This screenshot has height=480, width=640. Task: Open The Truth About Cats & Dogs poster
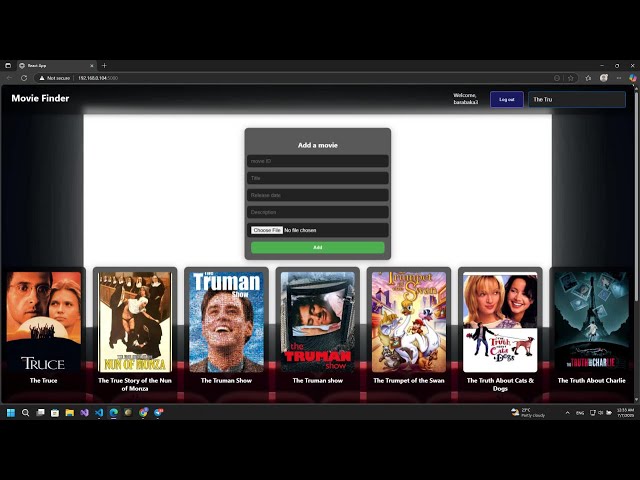pyautogui.click(x=500, y=322)
